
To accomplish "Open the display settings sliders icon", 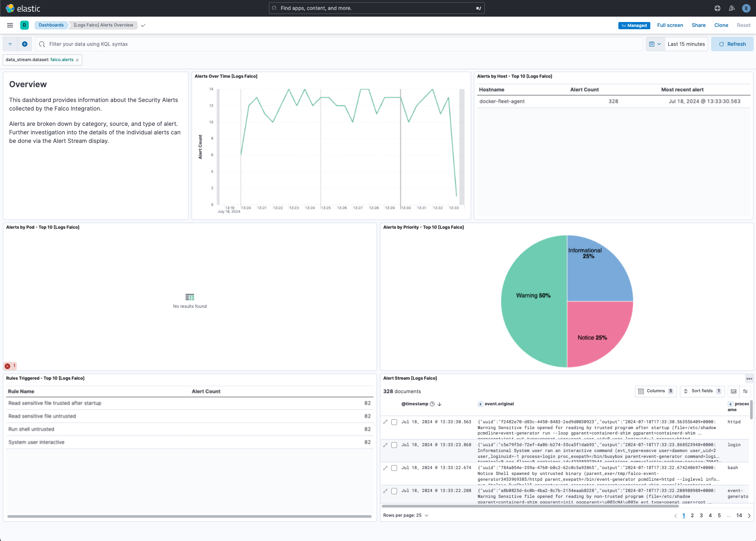I will pos(745,391).
